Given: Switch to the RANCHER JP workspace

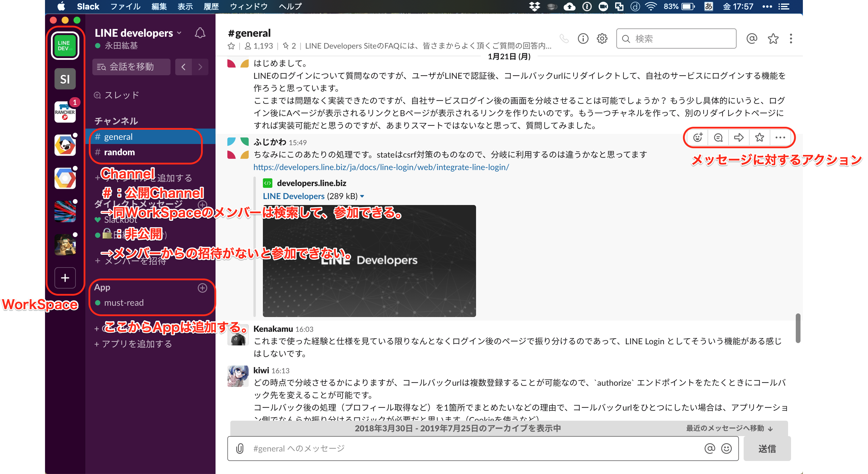Looking at the screenshot, I should tap(65, 113).
